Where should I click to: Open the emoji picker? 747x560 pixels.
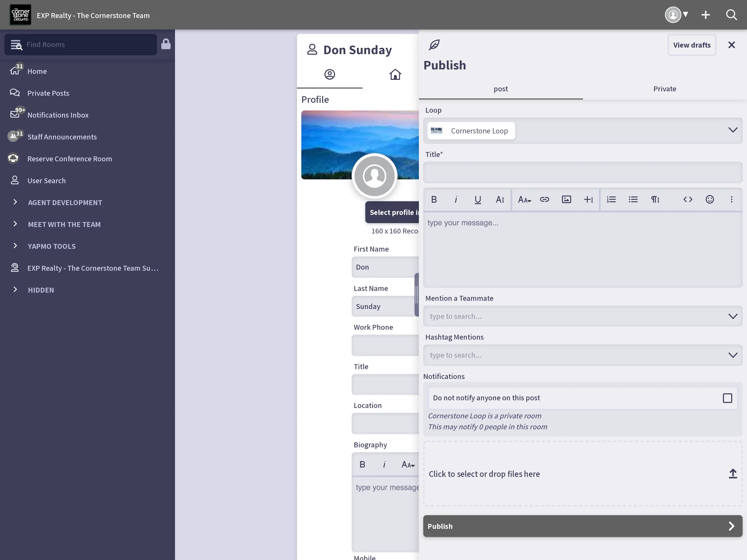[x=710, y=200]
